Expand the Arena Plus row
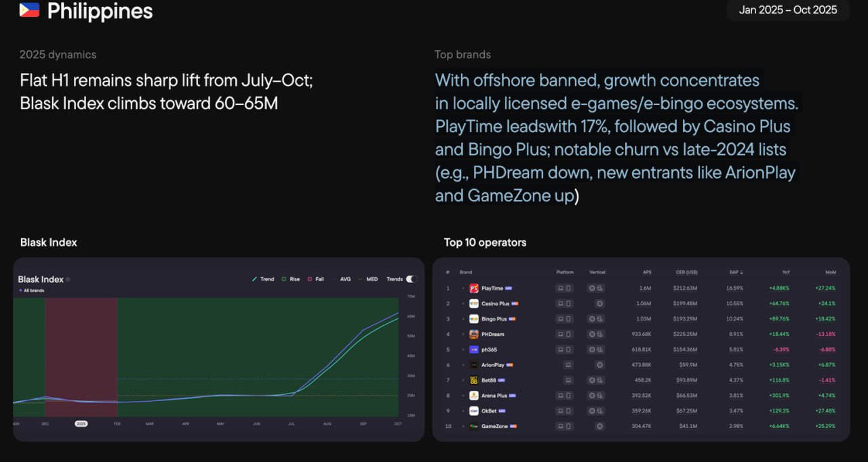 (464, 396)
